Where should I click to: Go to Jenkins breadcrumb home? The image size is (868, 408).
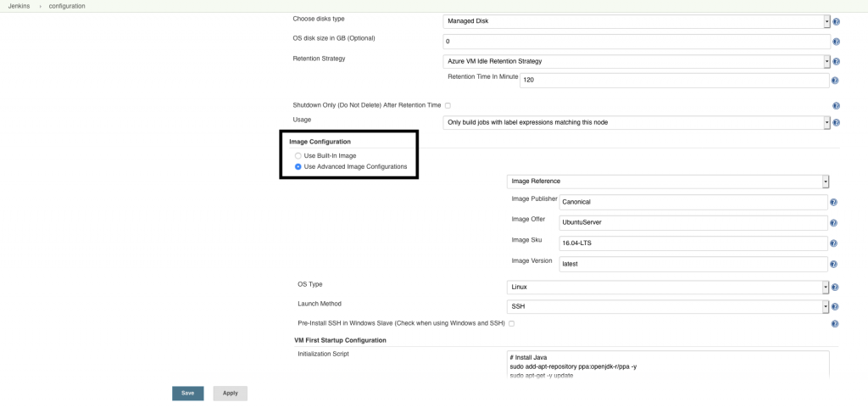tap(20, 6)
